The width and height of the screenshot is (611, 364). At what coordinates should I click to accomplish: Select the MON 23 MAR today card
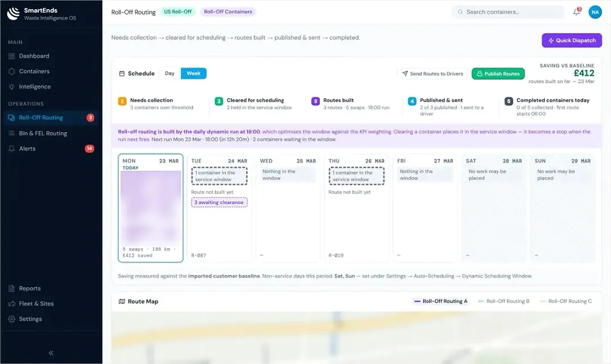click(151, 208)
